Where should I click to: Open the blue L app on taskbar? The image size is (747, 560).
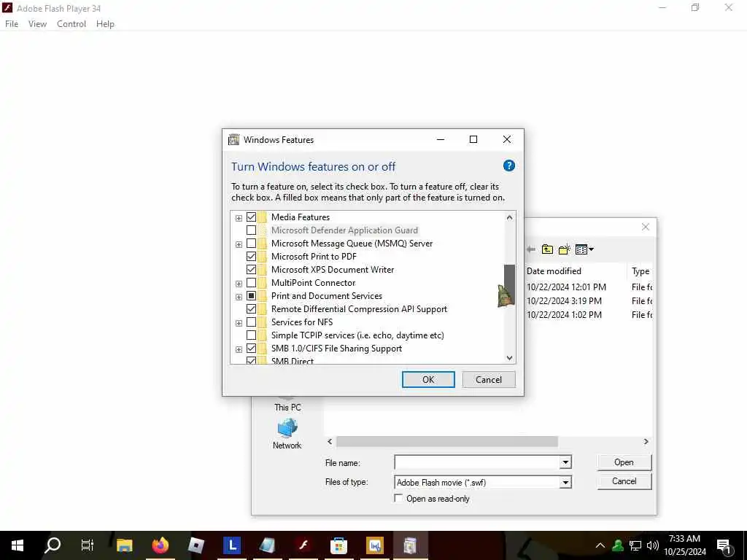coord(232,545)
